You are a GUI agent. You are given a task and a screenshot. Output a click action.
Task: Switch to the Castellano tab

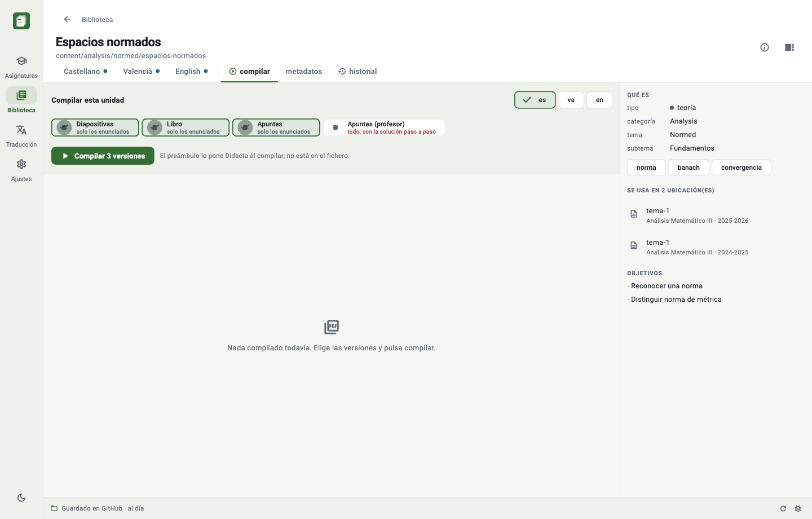86,72
